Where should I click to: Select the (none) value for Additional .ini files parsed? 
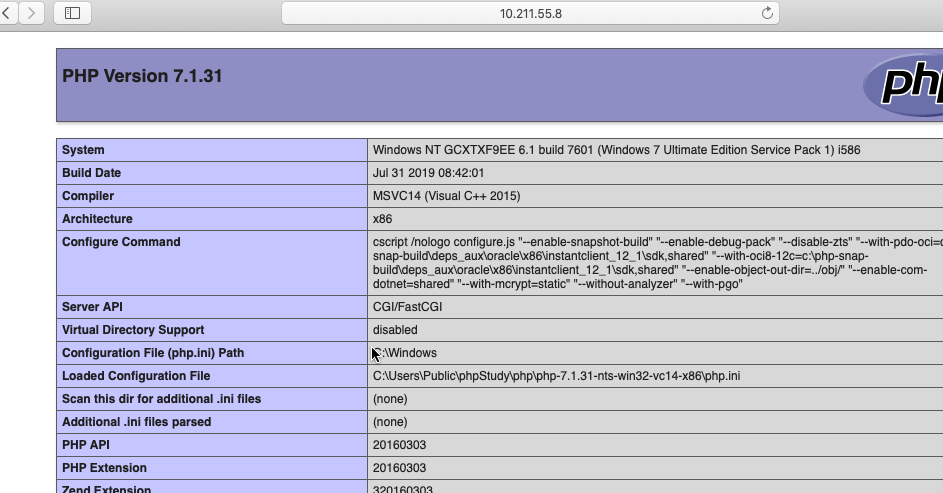[x=390, y=422]
